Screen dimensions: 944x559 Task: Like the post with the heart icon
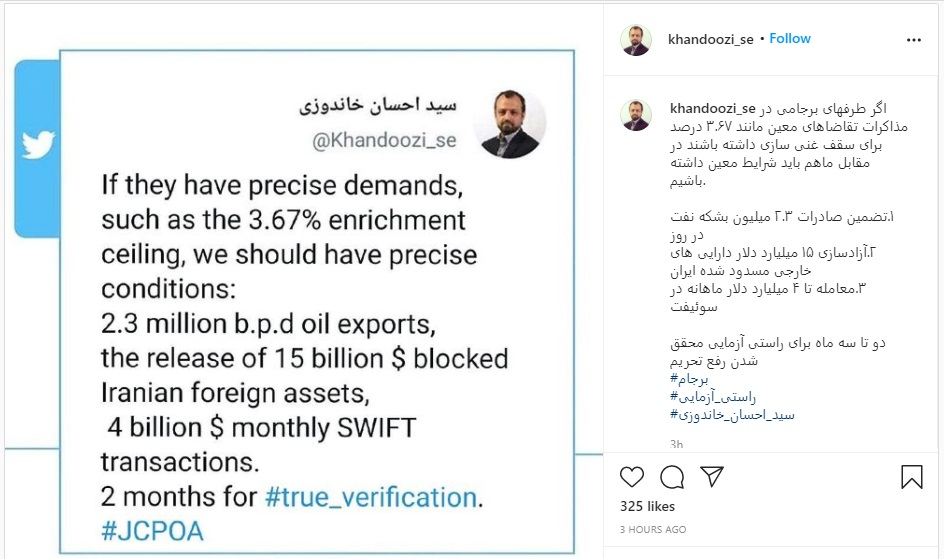point(632,476)
